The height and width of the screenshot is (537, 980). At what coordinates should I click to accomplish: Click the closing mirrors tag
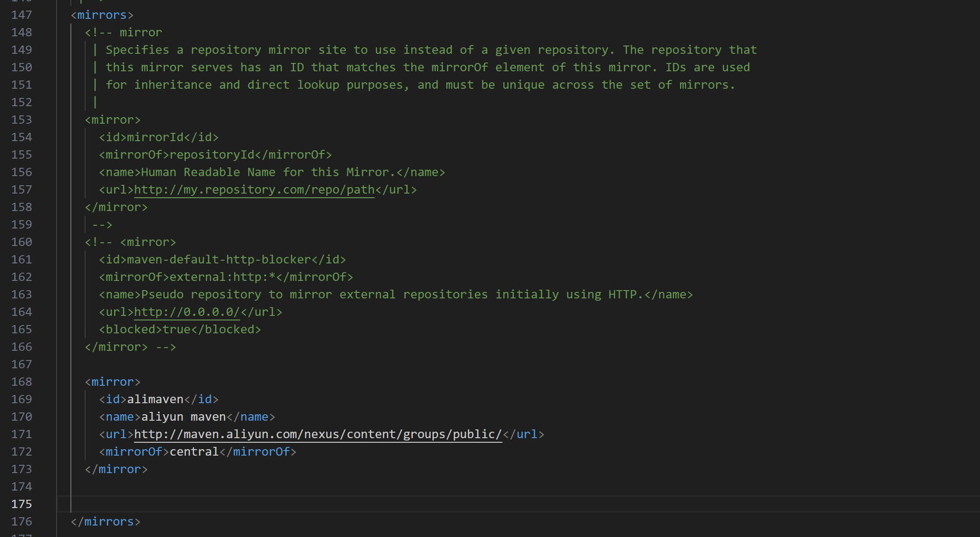pyautogui.click(x=105, y=521)
